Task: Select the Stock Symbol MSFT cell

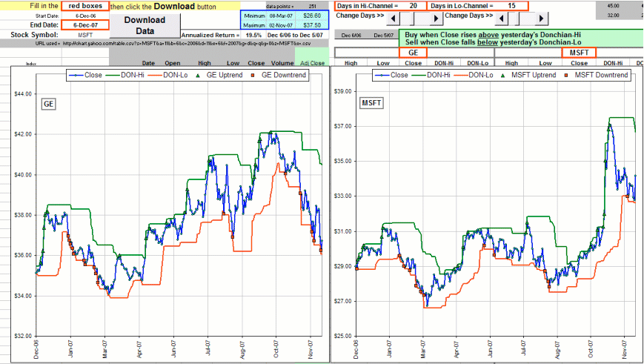Action: pyautogui.click(x=85, y=35)
